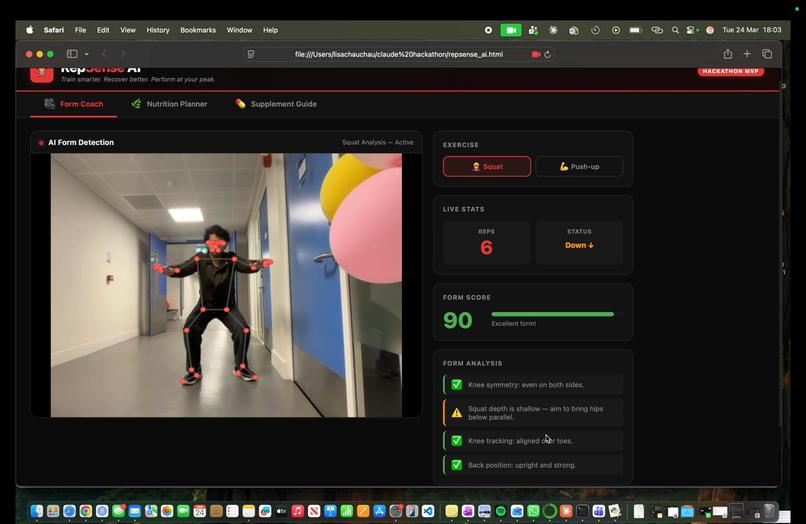Click the reps count '6'
Screen dimensions: 806x524
(486, 248)
